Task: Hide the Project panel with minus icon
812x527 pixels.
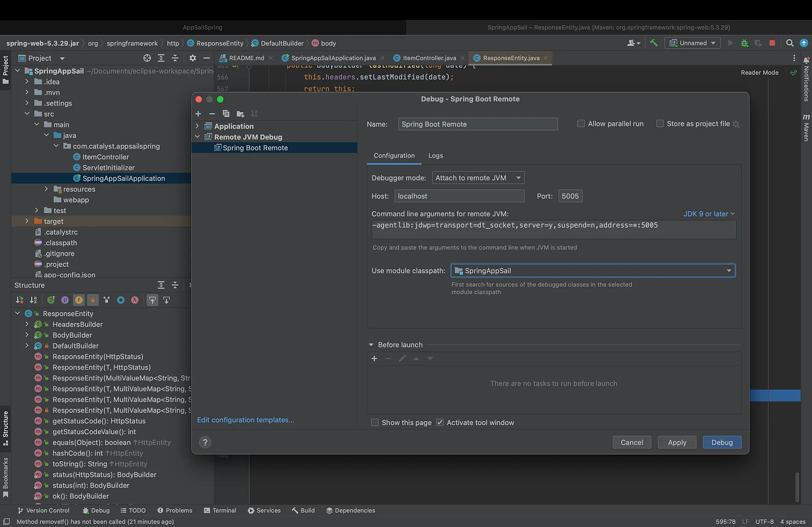Action: click(207, 58)
